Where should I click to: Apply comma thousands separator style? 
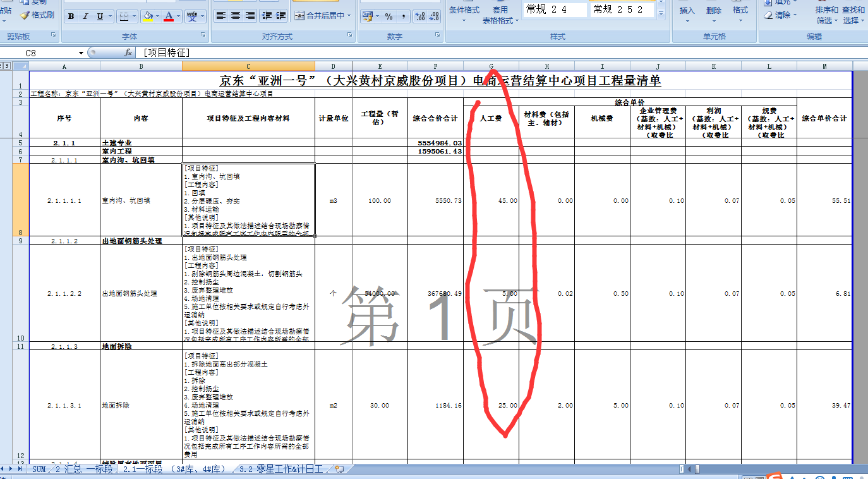(403, 16)
